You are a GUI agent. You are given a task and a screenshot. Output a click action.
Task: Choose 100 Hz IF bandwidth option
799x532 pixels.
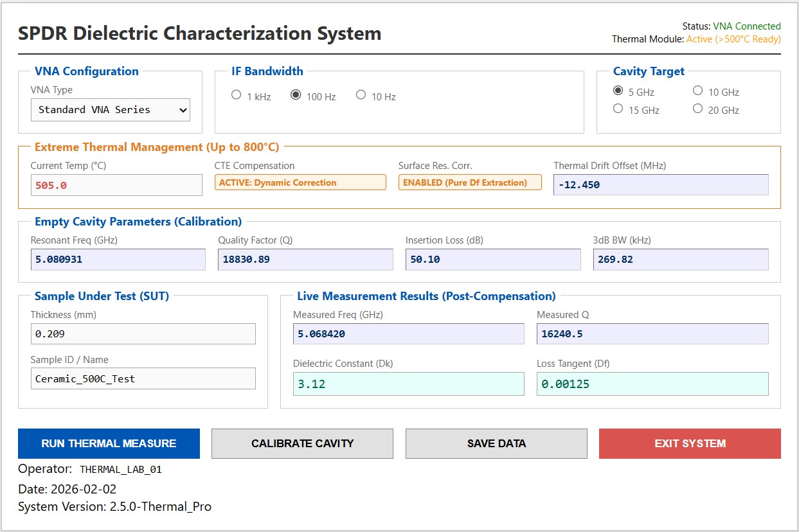(296, 96)
